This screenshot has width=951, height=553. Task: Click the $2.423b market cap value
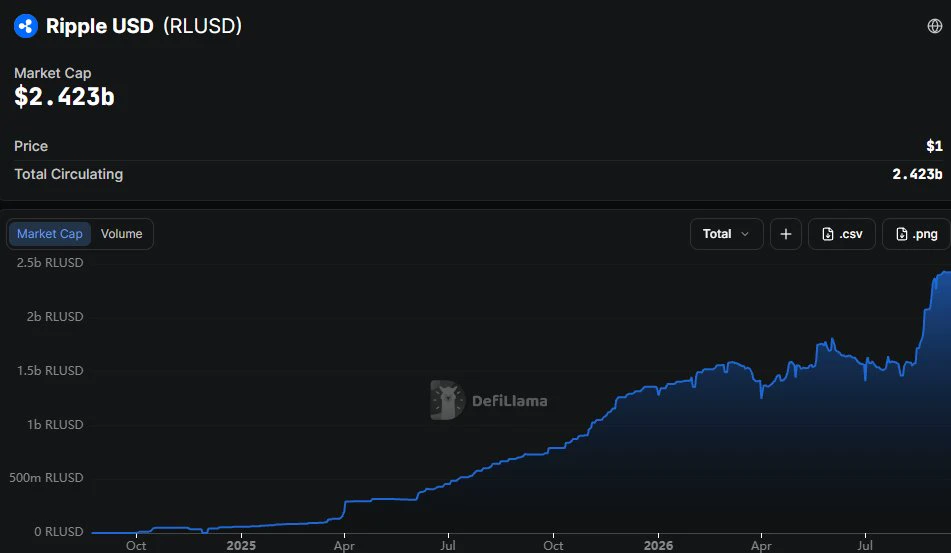pyautogui.click(x=64, y=96)
